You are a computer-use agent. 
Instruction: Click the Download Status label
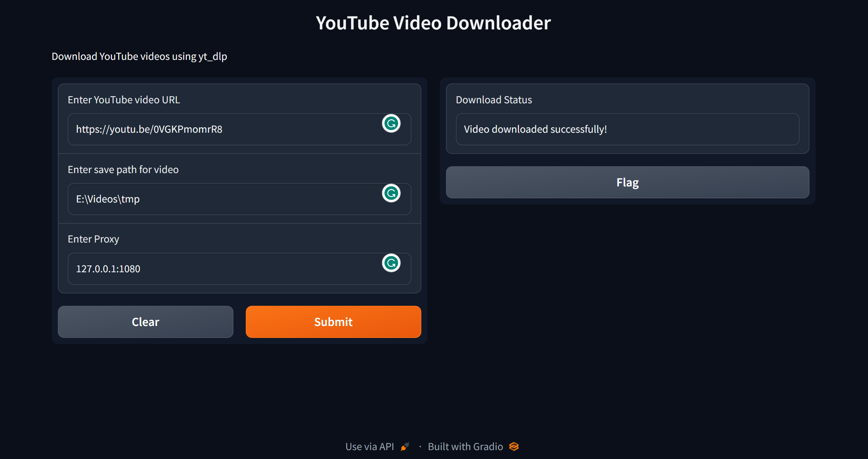[x=494, y=100]
